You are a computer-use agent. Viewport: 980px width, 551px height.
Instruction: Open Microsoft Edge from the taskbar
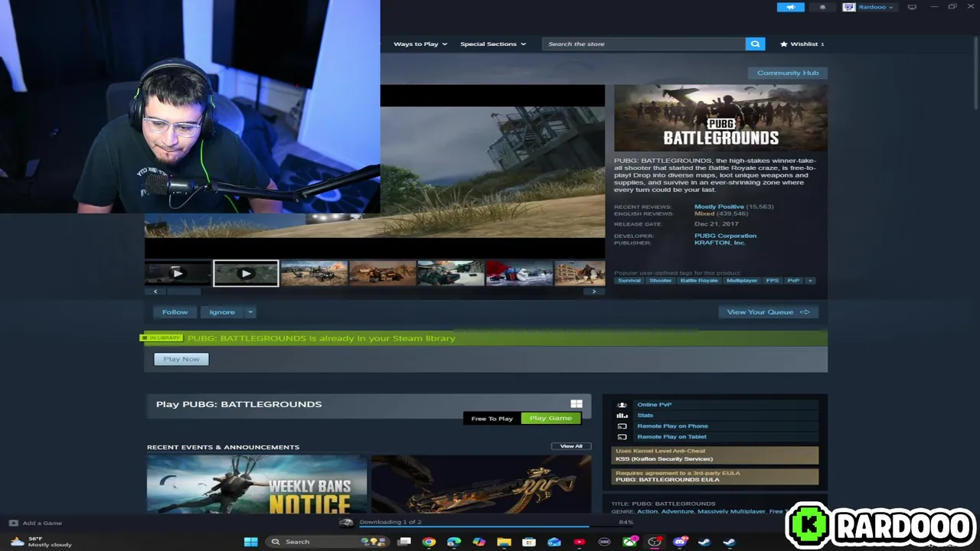pyautogui.click(x=454, y=542)
